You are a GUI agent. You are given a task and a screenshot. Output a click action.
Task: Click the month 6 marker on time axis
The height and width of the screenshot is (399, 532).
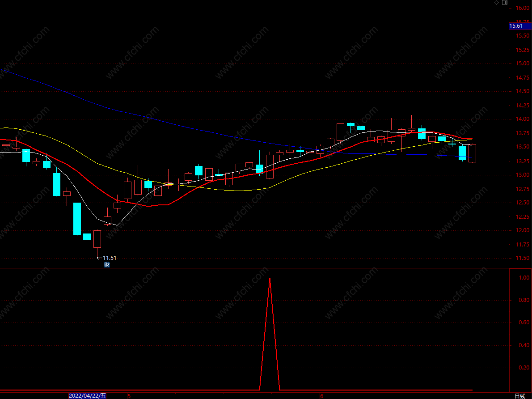click(321, 396)
